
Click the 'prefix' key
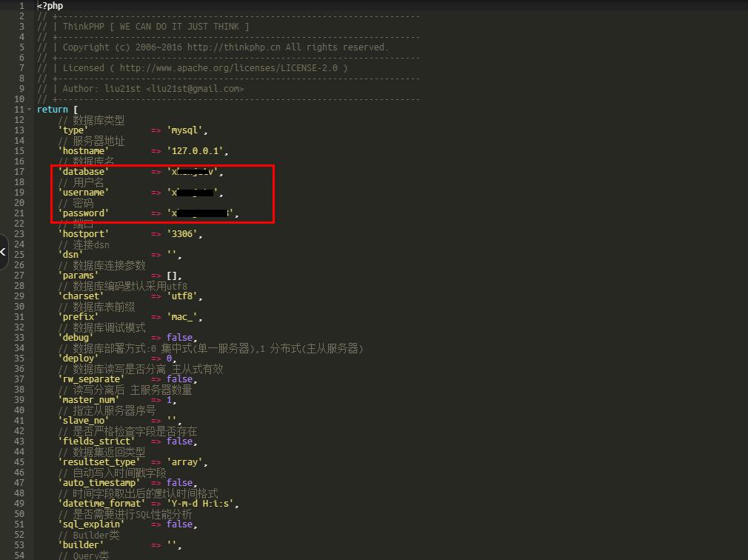tap(79, 317)
